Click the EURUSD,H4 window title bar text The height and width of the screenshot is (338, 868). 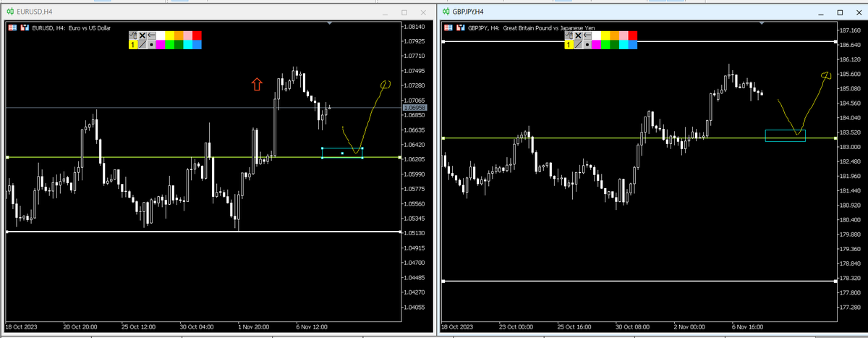click(35, 12)
